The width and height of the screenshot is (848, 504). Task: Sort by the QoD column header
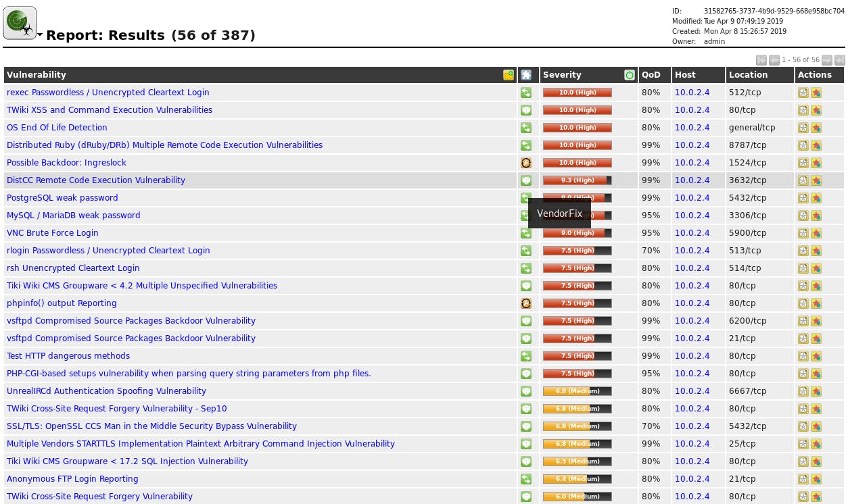pos(651,75)
